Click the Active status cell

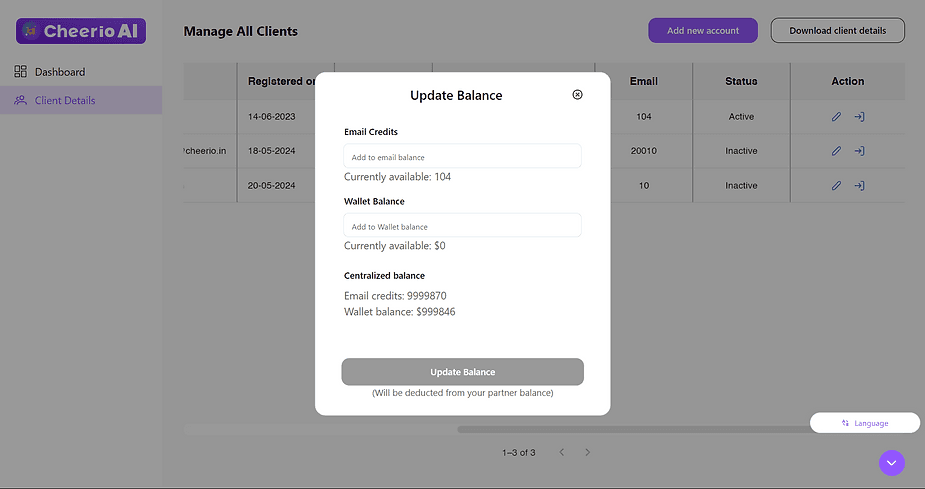[741, 117]
